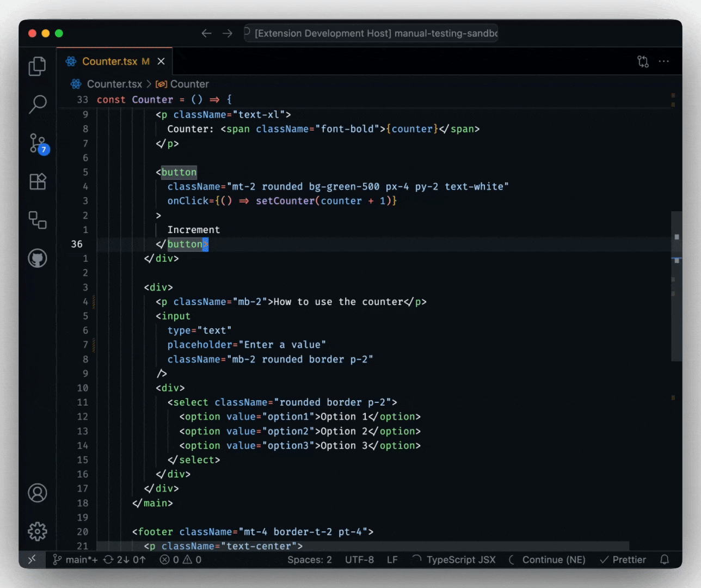Open the GitHub panel icon
This screenshot has width=701, height=588.
(37, 258)
